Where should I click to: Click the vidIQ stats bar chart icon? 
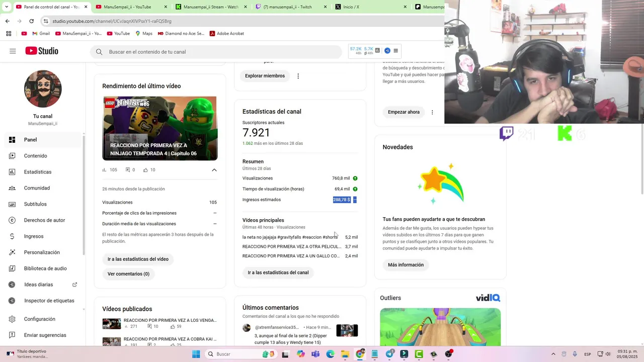pos(377,51)
